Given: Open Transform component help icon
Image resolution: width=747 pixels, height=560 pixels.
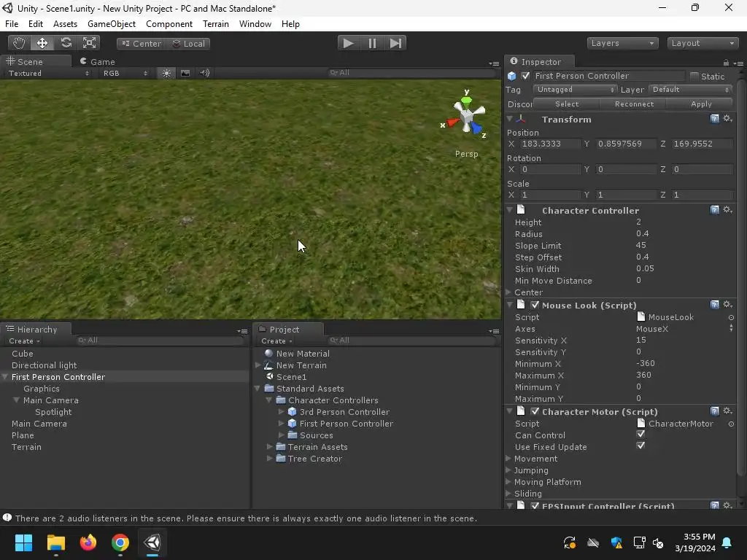Looking at the screenshot, I should click(x=715, y=119).
